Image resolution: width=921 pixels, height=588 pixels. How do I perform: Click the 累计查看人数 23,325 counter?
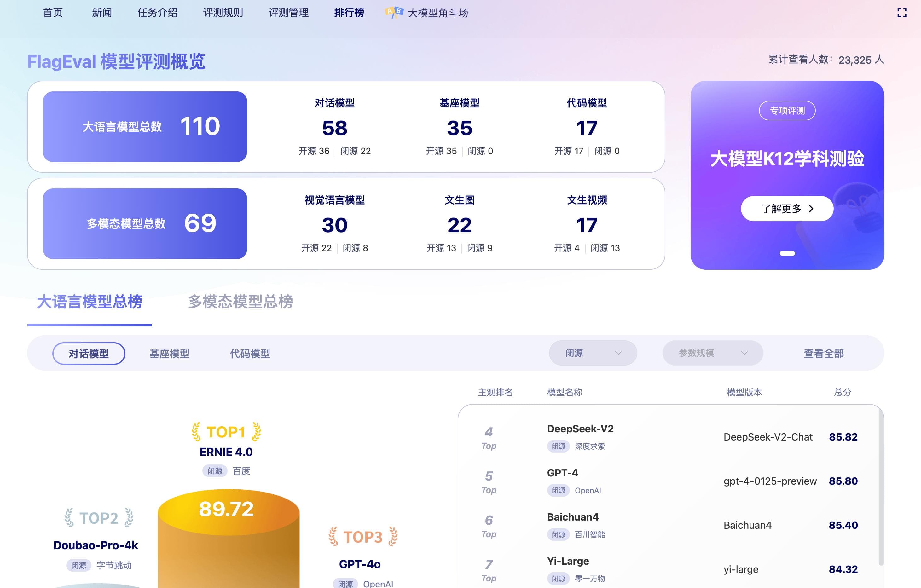[x=826, y=60]
